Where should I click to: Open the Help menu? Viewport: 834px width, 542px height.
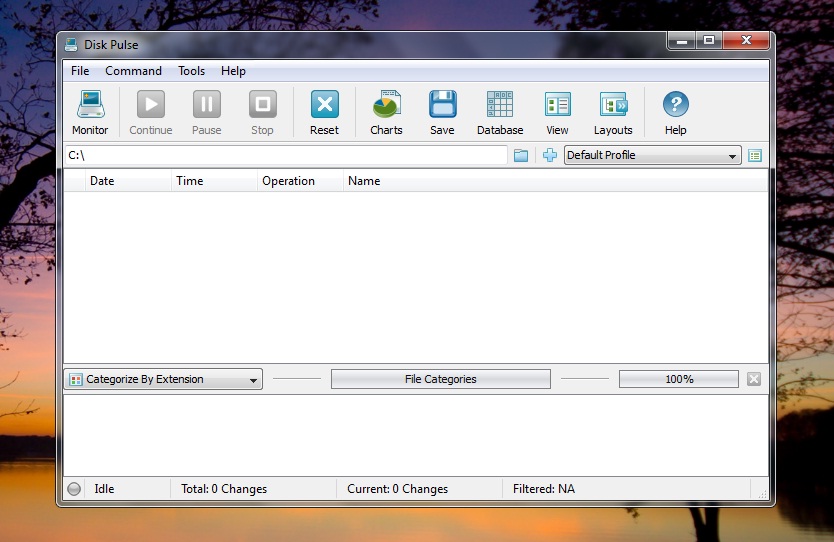(x=233, y=71)
